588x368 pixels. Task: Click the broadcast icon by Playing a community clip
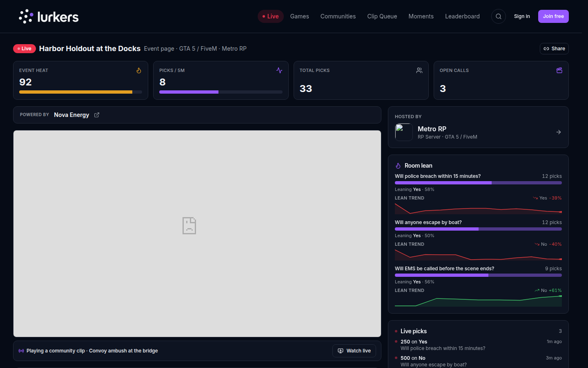[x=21, y=351]
